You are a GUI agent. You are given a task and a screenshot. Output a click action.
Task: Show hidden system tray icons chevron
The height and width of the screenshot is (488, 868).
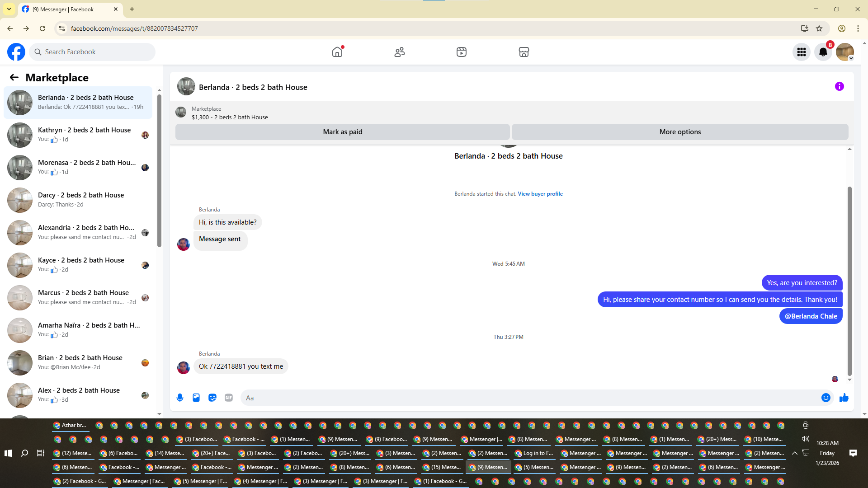click(x=794, y=453)
